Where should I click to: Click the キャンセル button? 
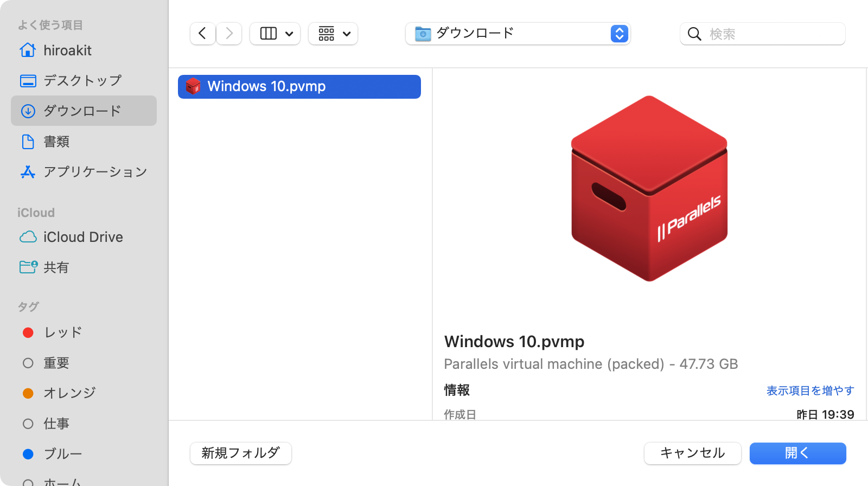click(x=692, y=453)
